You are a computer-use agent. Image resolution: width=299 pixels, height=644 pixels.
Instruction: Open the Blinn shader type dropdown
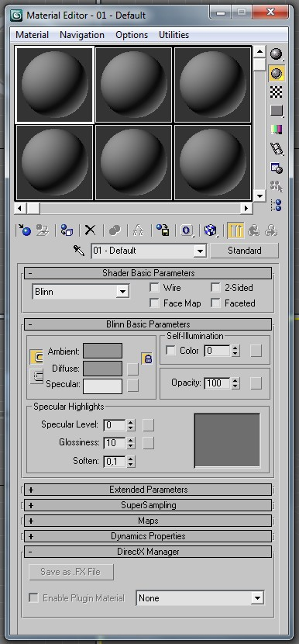click(x=122, y=292)
